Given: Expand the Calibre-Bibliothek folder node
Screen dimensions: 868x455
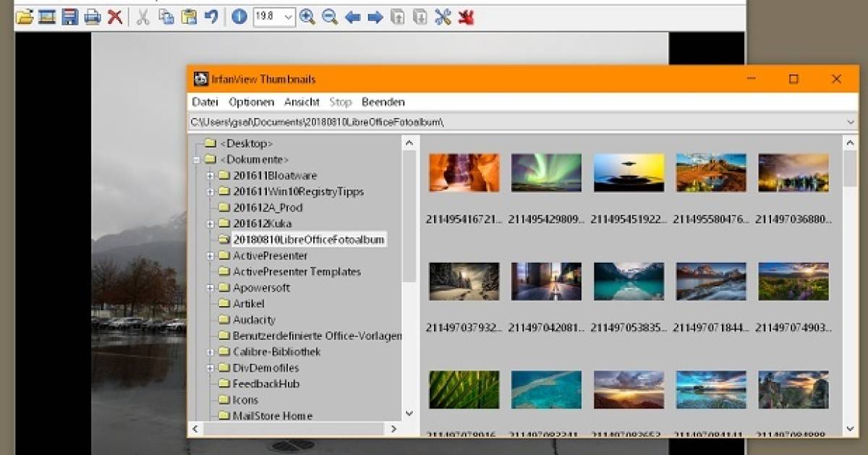Looking at the screenshot, I should 210,352.
